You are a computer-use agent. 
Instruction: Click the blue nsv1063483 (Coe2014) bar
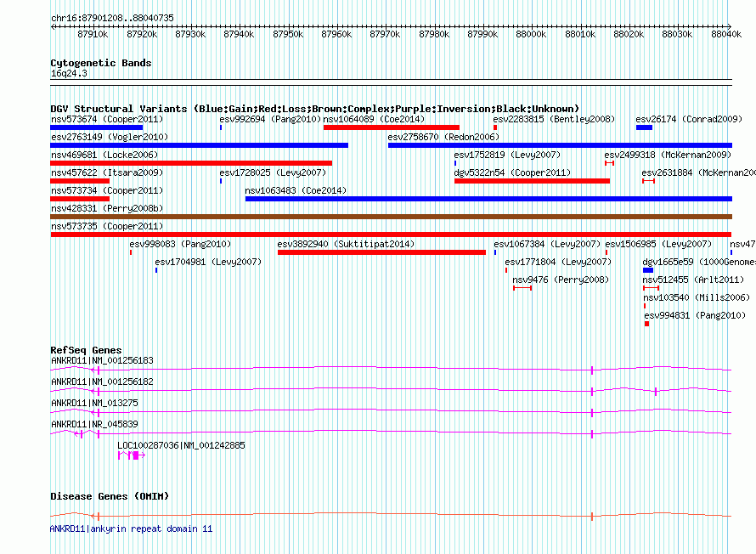click(x=488, y=199)
